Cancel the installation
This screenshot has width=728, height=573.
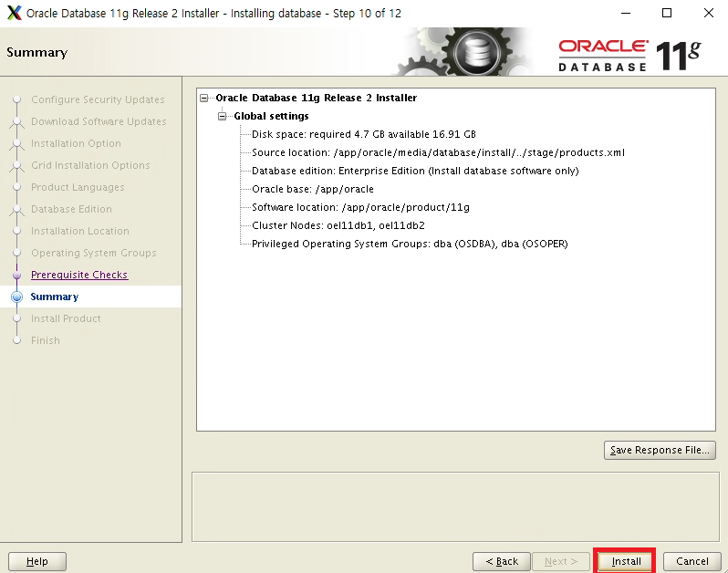(x=692, y=561)
